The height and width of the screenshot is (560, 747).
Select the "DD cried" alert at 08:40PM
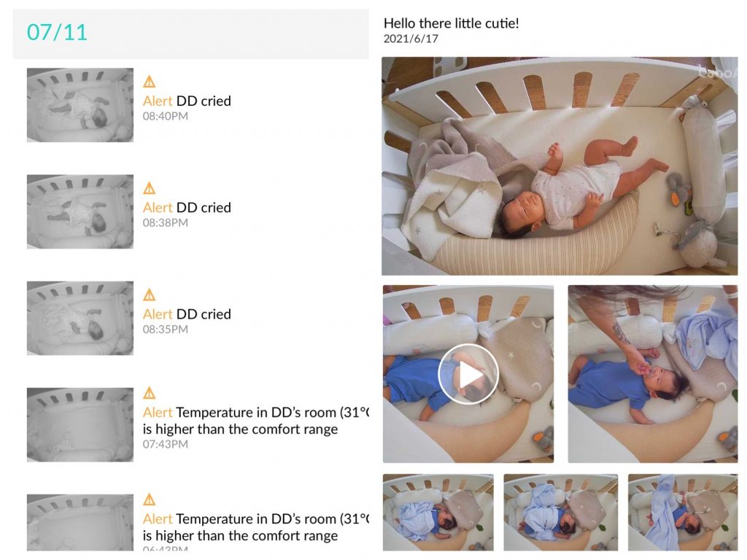(x=187, y=101)
